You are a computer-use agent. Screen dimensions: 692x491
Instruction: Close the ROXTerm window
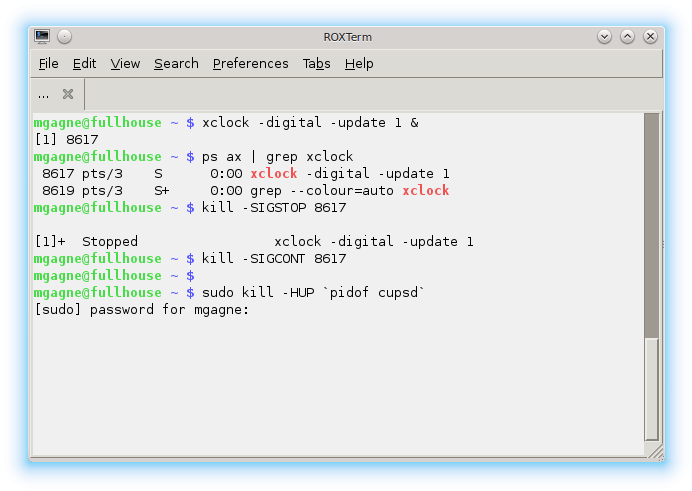coord(650,36)
